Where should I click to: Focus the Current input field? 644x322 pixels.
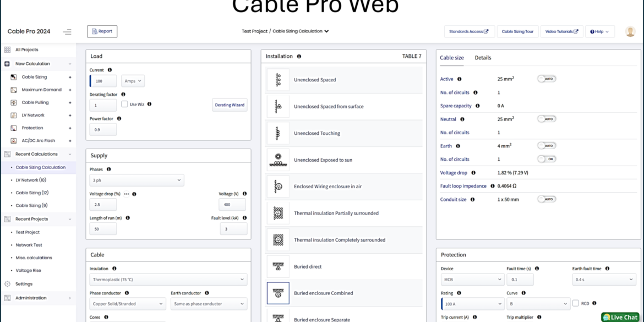[103, 81]
